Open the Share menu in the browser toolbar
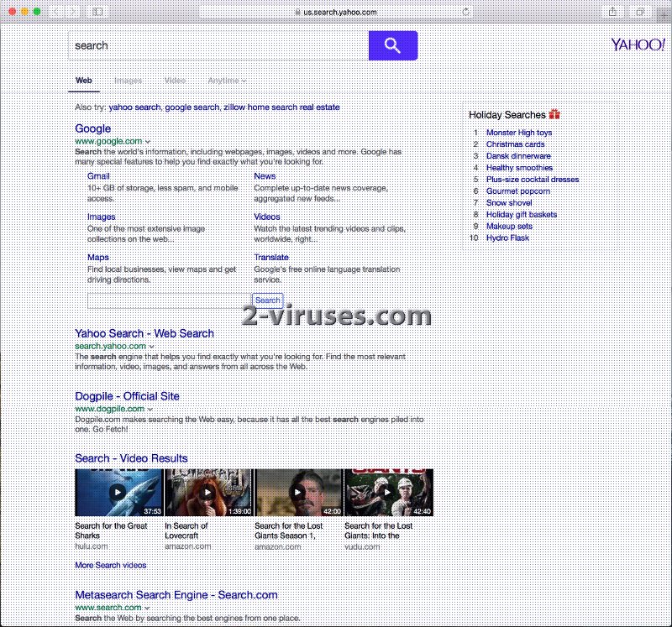 pyautogui.click(x=613, y=13)
